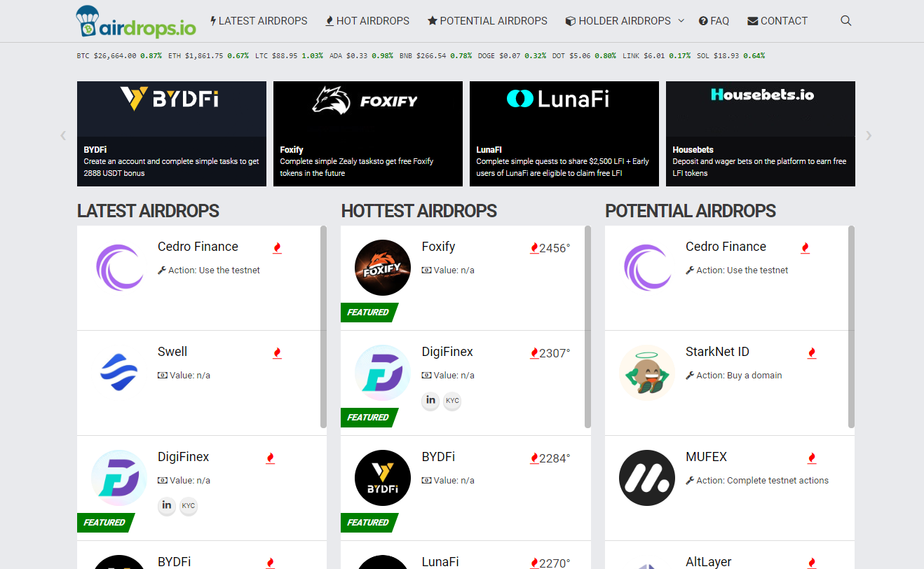
Task: Click the DOGE $0.07 ticker price
Action: 510,55
